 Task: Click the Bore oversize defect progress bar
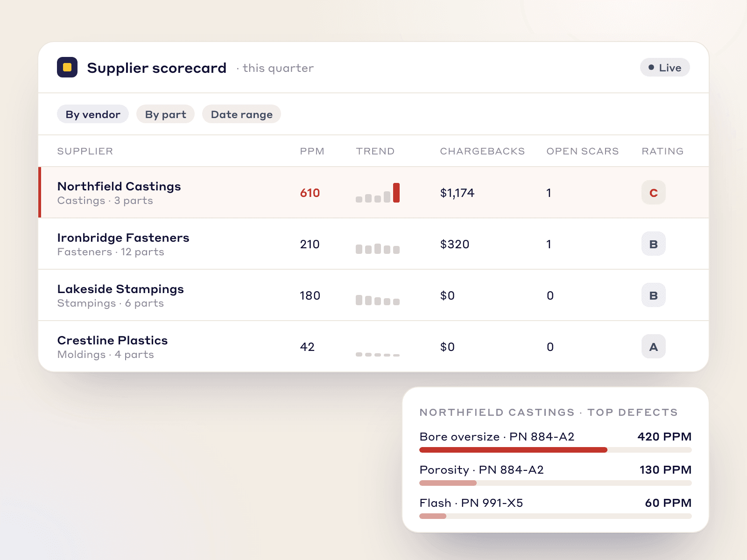click(556, 450)
